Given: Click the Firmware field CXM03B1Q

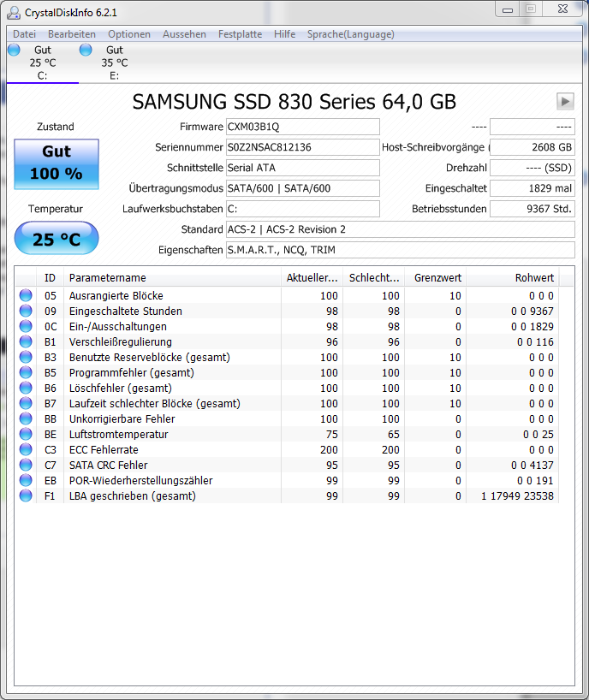Looking at the screenshot, I should click(x=303, y=127).
